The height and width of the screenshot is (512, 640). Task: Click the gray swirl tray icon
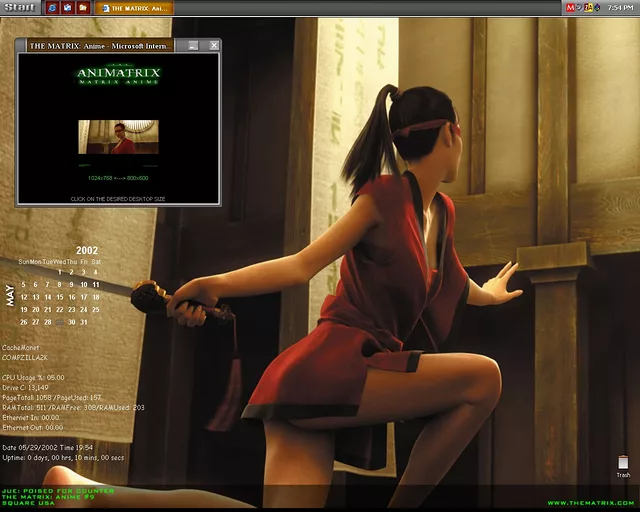[579, 8]
